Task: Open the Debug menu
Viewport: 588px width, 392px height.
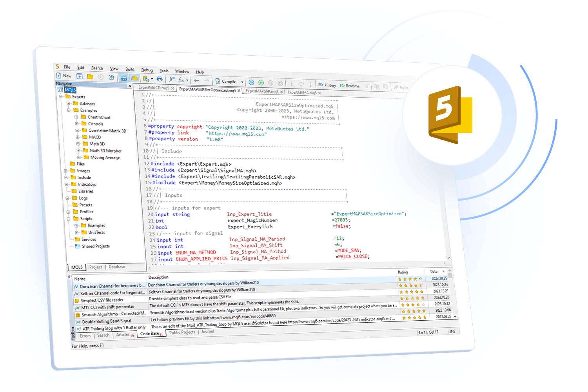Action: pos(147,70)
